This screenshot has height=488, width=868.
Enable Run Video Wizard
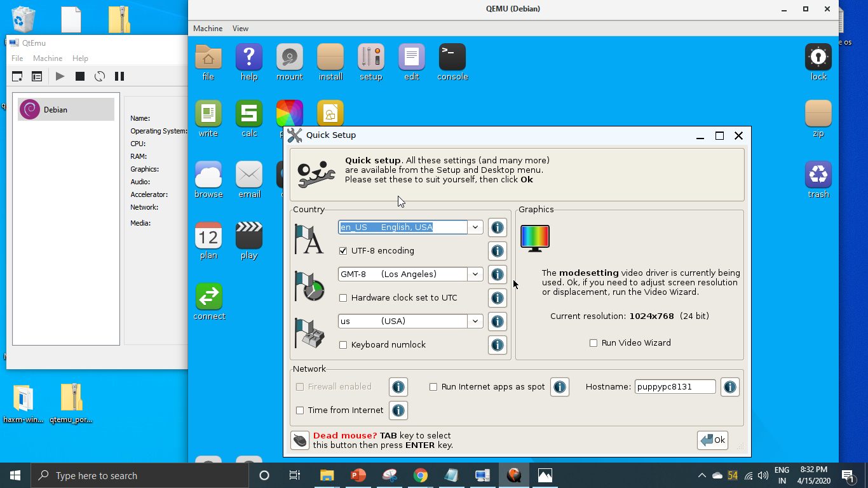click(593, 342)
